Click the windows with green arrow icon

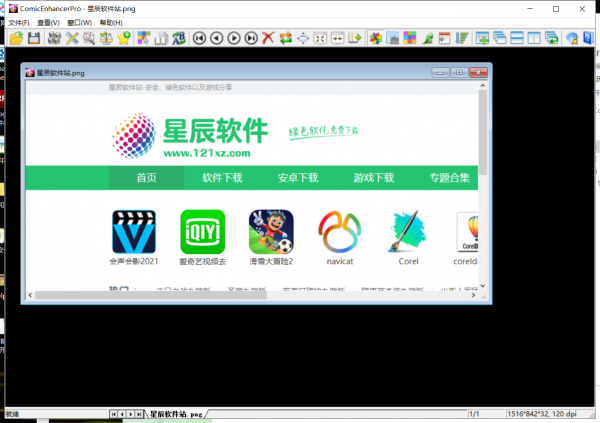pos(552,38)
